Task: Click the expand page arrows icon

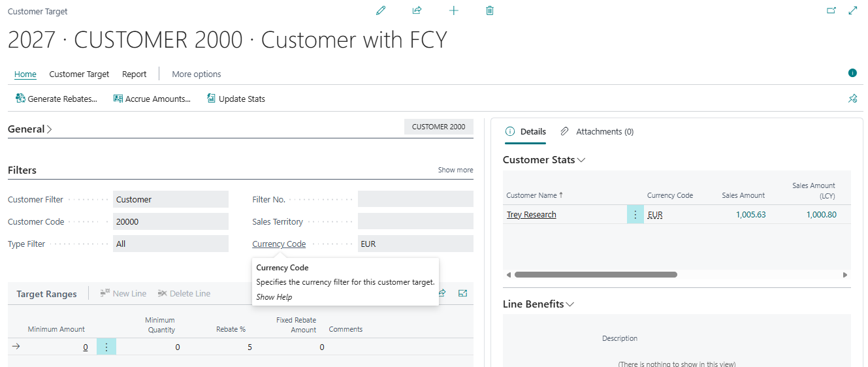Action: (852, 10)
